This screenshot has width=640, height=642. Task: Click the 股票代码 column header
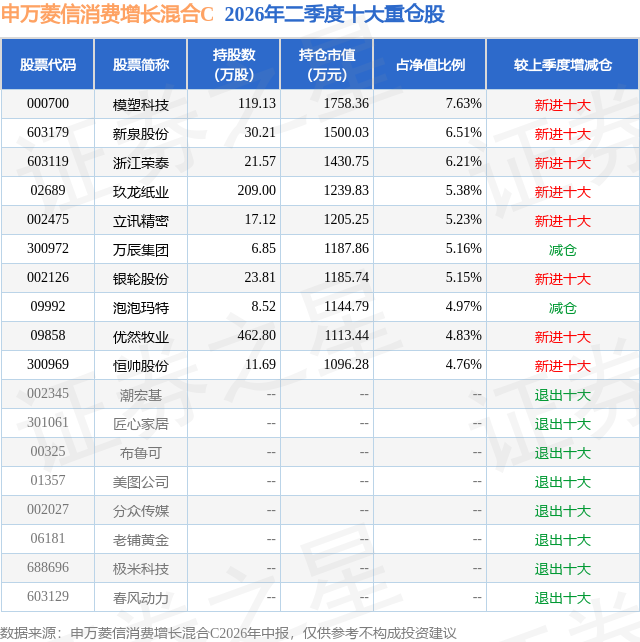tap(48, 65)
